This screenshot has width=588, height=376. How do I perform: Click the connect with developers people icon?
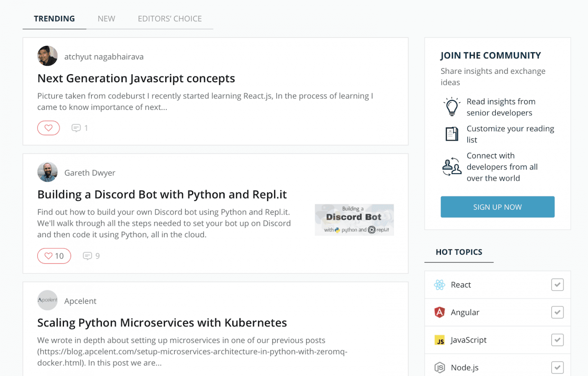point(452,167)
